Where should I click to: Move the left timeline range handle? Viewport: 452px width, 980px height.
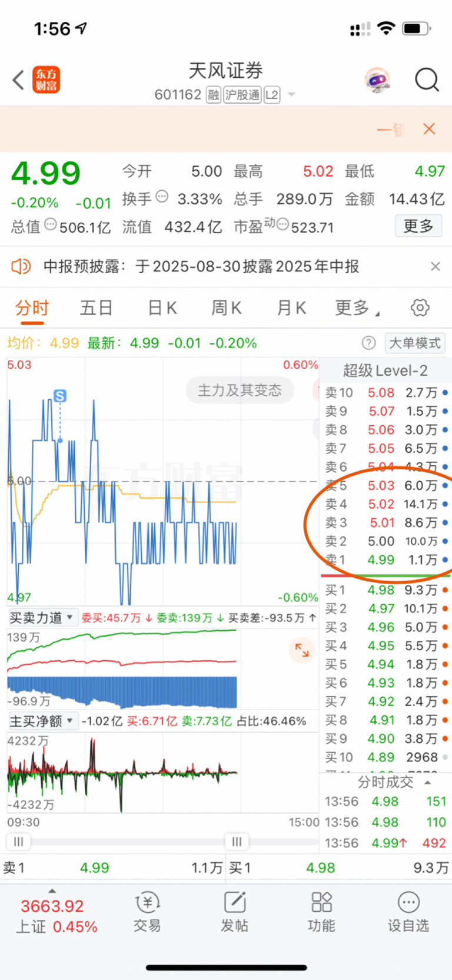(x=18, y=842)
